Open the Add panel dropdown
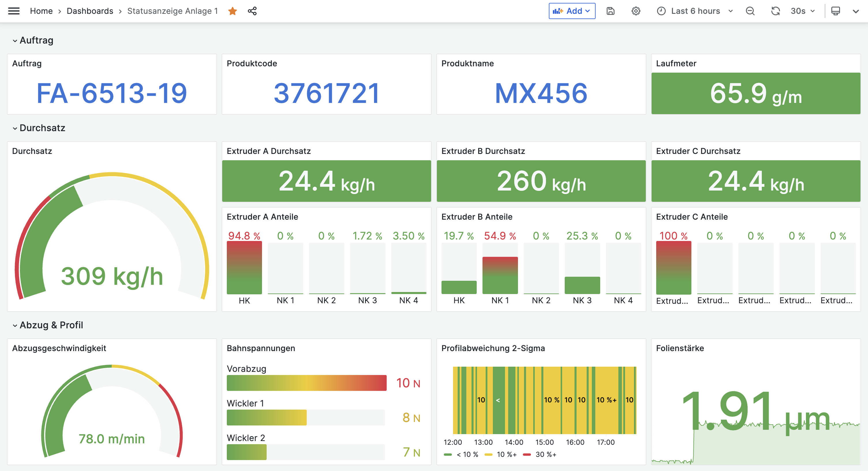The height and width of the screenshot is (471, 868). (572, 11)
